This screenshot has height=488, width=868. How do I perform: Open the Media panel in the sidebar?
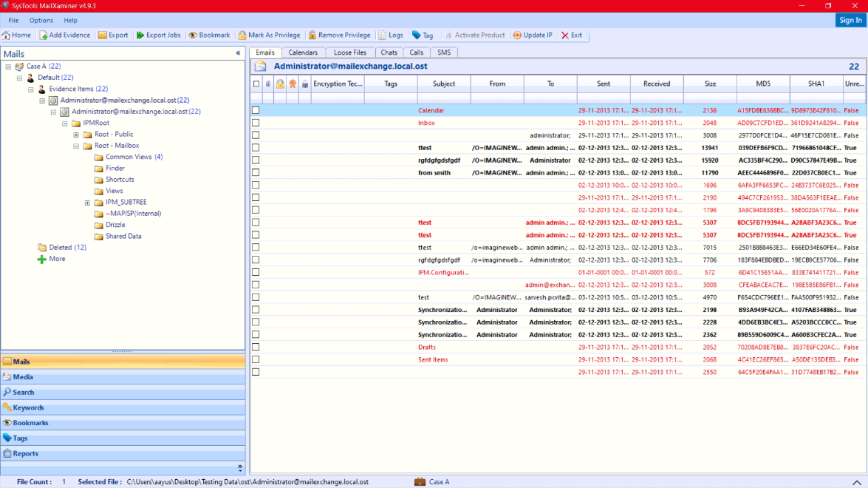click(123, 376)
